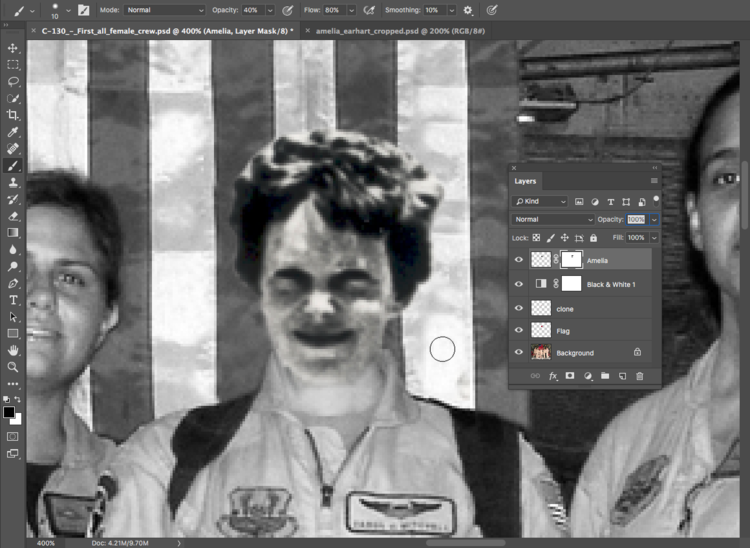The width and height of the screenshot is (750, 548).
Task: Create a new layer in Layers panel
Action: tap(622, 376)
